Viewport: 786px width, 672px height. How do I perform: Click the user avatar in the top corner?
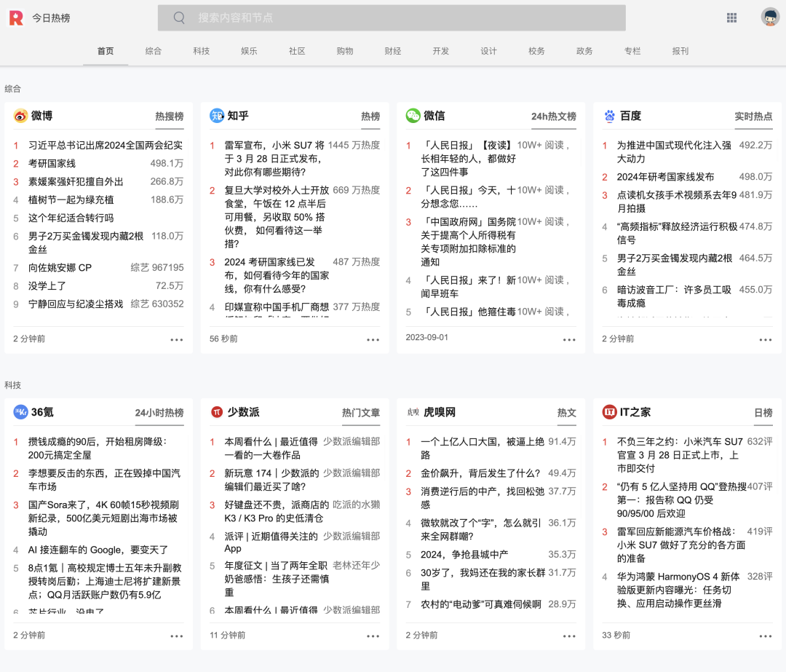(x=770, y=17)
